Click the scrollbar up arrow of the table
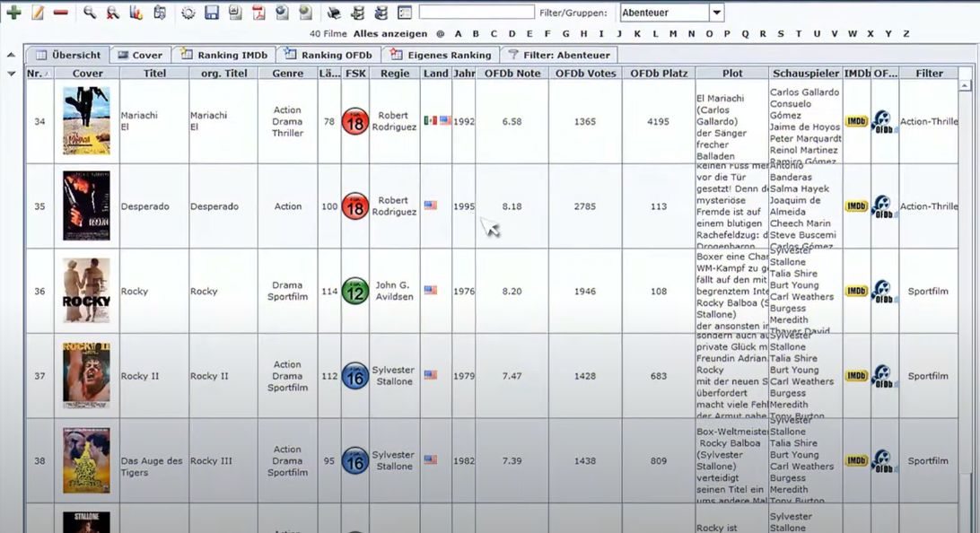This screenshot has width=980, height=533. pyautogui.click(x=965, y=85)
